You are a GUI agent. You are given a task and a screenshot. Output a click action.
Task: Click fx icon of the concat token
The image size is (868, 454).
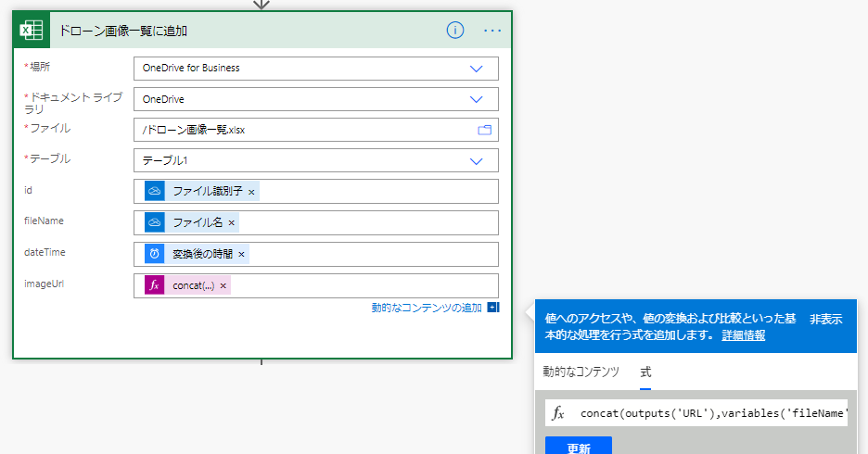coord(155,285)
